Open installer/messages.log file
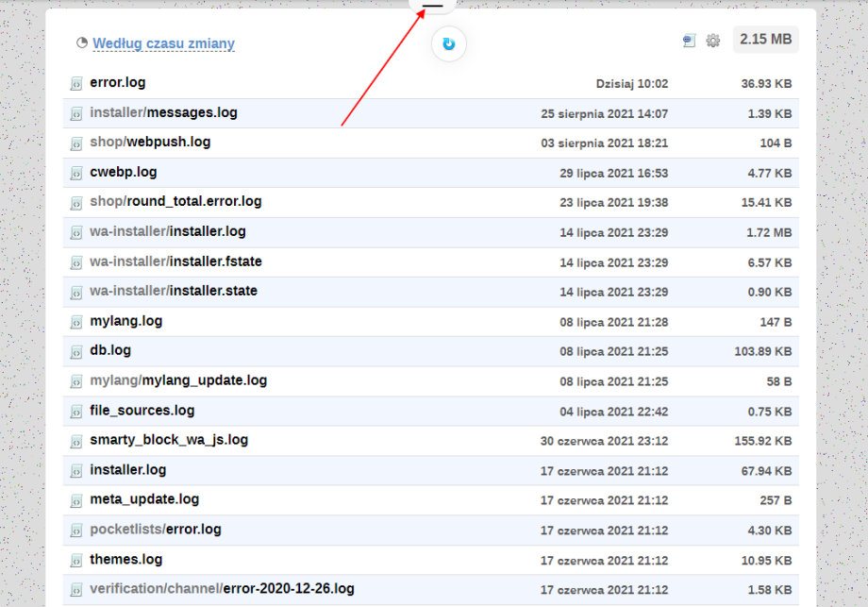This screenshot has height=607, width=868. [163, 113]
